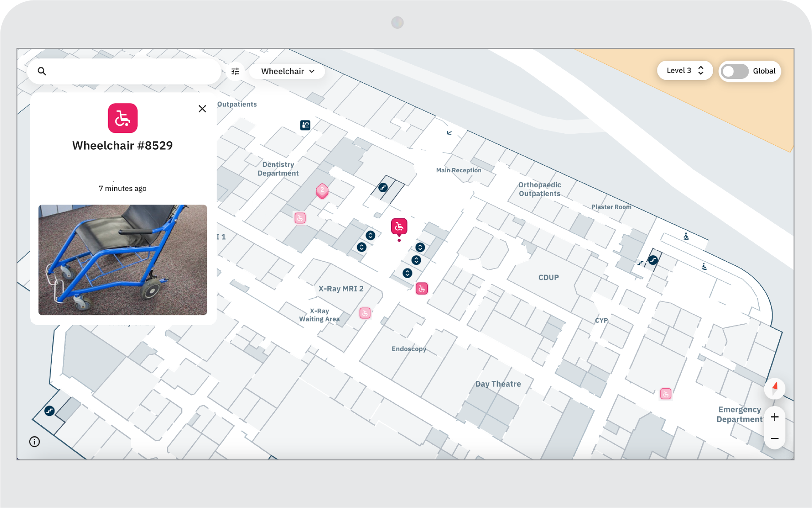Close the Wheelchair #8529 info card
Viewport: 812px width, 508px height.
click(202, 109)
